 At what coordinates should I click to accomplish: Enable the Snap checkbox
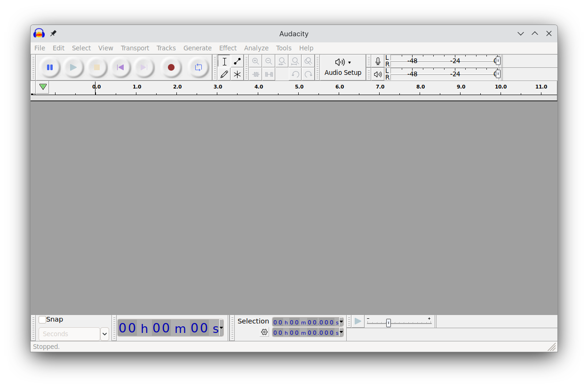point(42,319)
